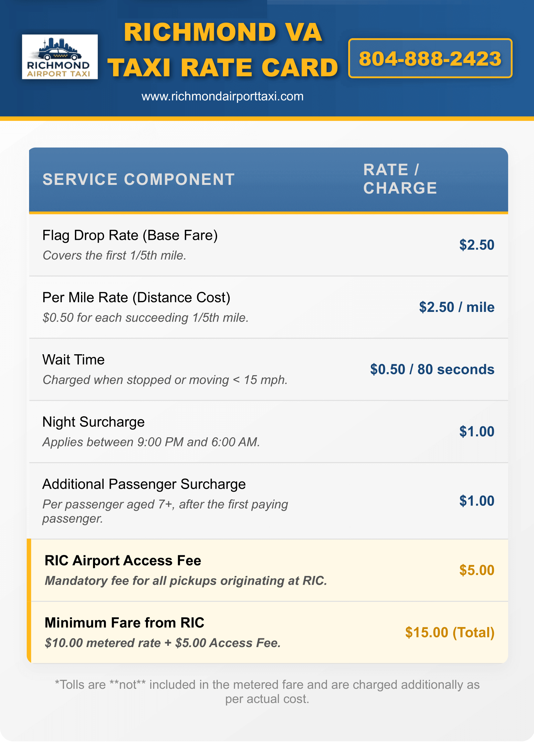Click the Richmond Airport Taxi logo
Image resolution: width=534 pixels, height=756 pixels.
(x=59, y=57)
